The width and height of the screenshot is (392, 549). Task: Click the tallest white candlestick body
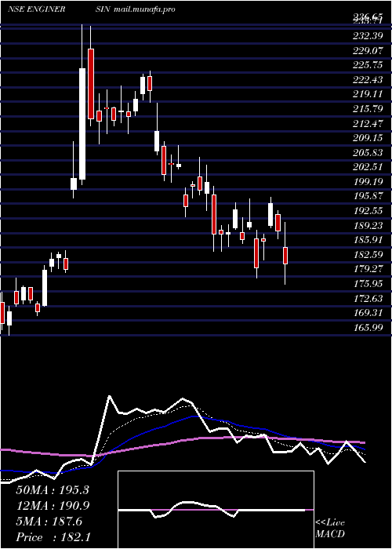82,124
